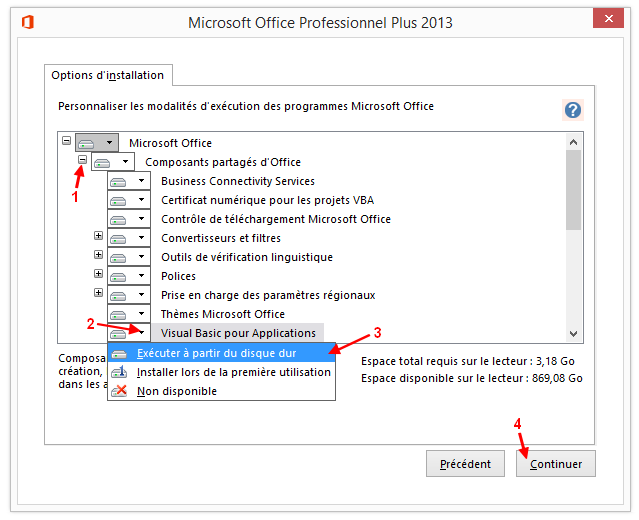Click the Business Connectivity Services drive icon
Viewport: 639px width, 520px height.
pyautogui.click(x=119, y=181)
